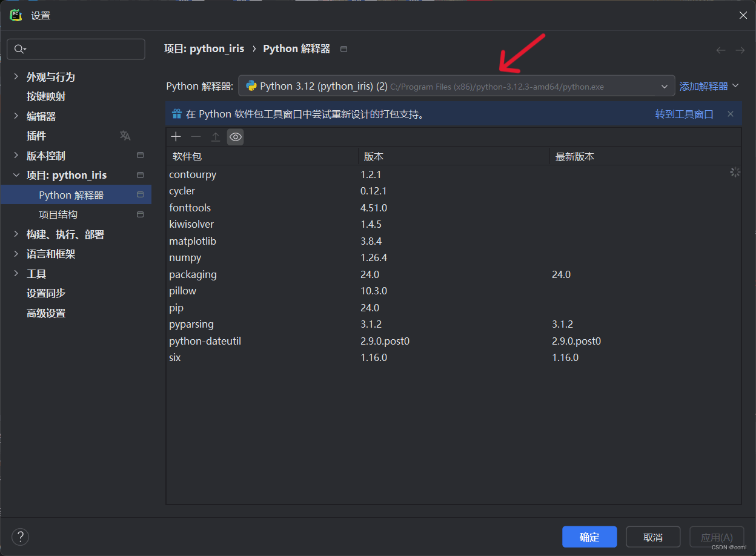
Task: Collapse the 项目: python_iris section
Action: [x=16, y=175]
